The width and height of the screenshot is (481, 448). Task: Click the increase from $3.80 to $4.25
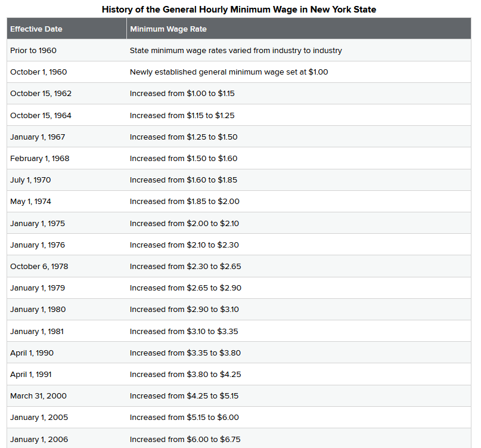[185, 375]
